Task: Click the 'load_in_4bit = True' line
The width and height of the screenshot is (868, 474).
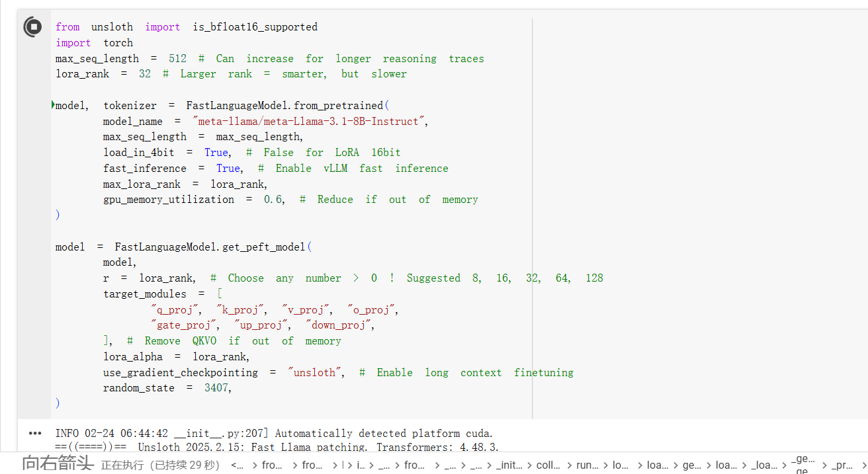Action: point(252,153)
